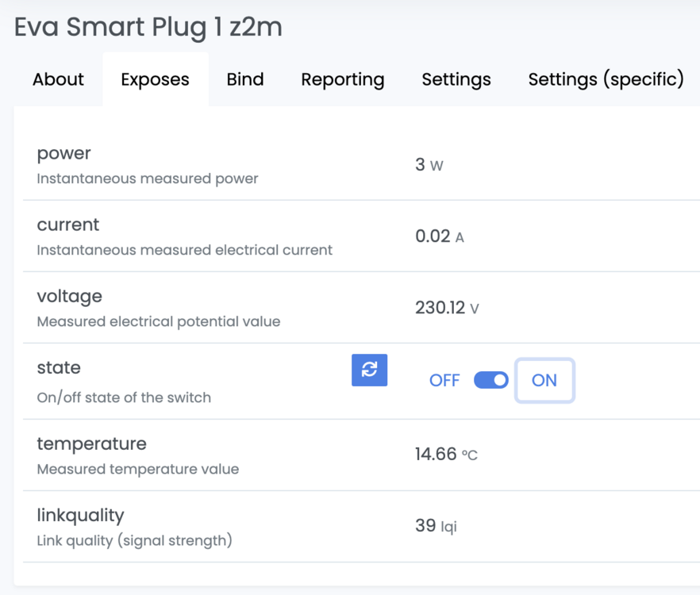Switch to the About tab
This screenshot has width=700, height=595.
58,79
